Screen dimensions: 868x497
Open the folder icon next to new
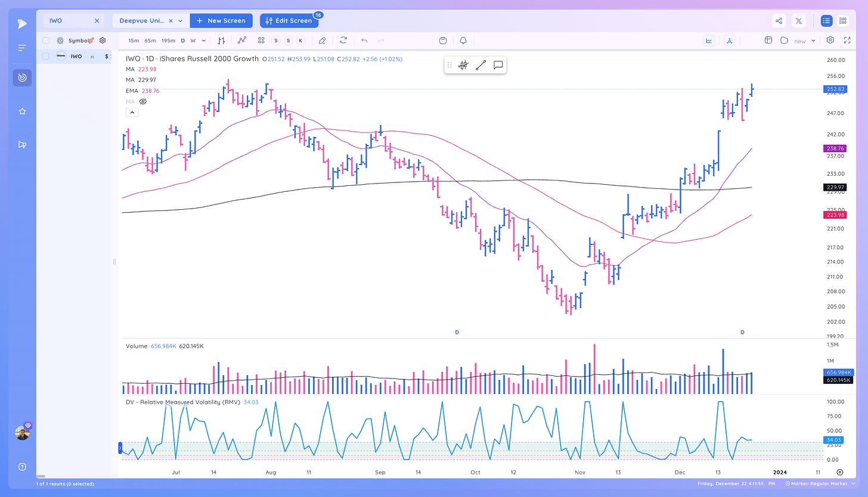(x=784, y=41)
